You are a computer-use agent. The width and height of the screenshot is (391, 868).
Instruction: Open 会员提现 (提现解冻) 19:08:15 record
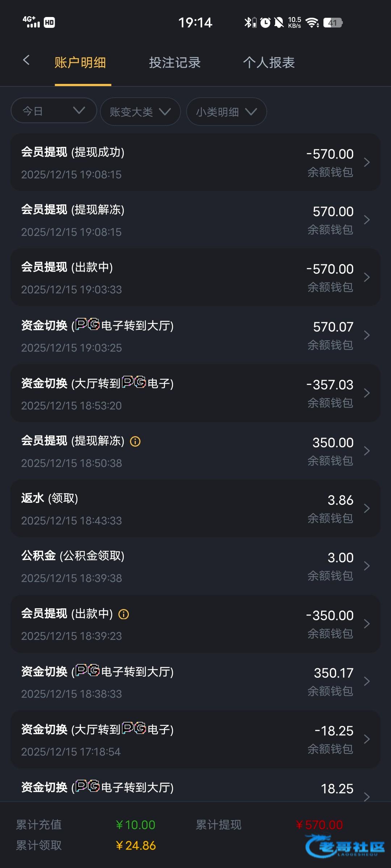coord(195,220)
